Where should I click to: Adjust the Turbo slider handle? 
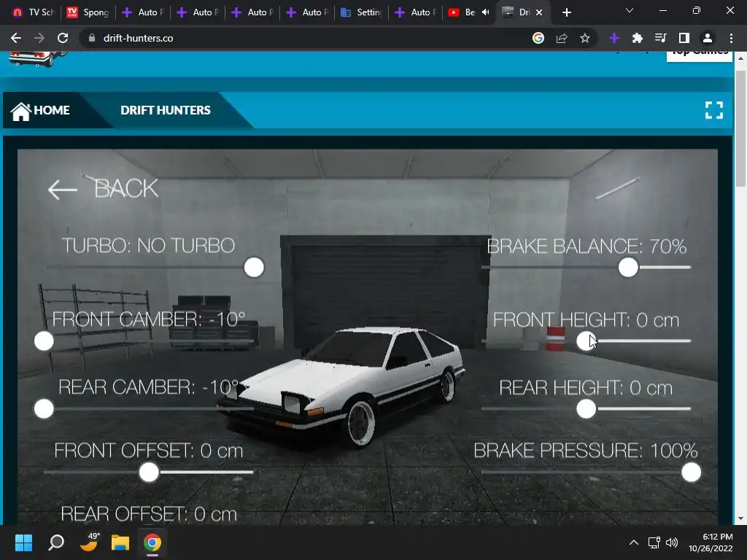coord(254,267)
